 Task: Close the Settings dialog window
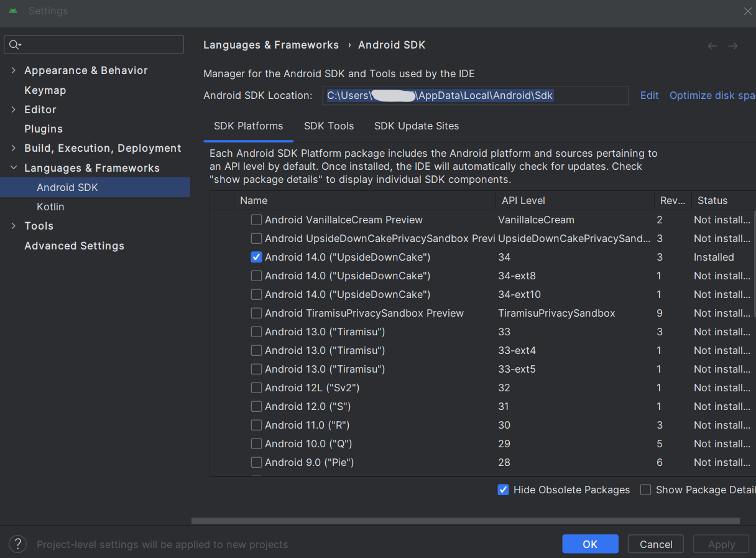(747, 11)
